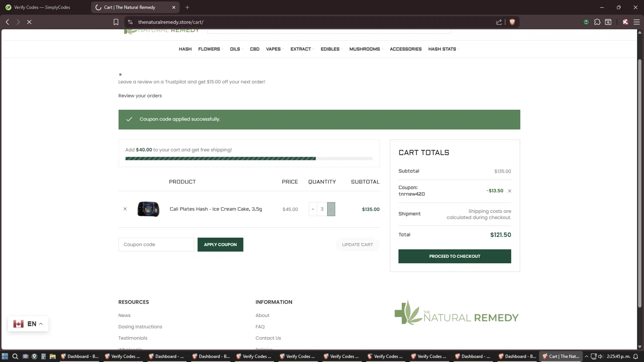
Task: Open the green circular extension icon
Action: (586, 22)
